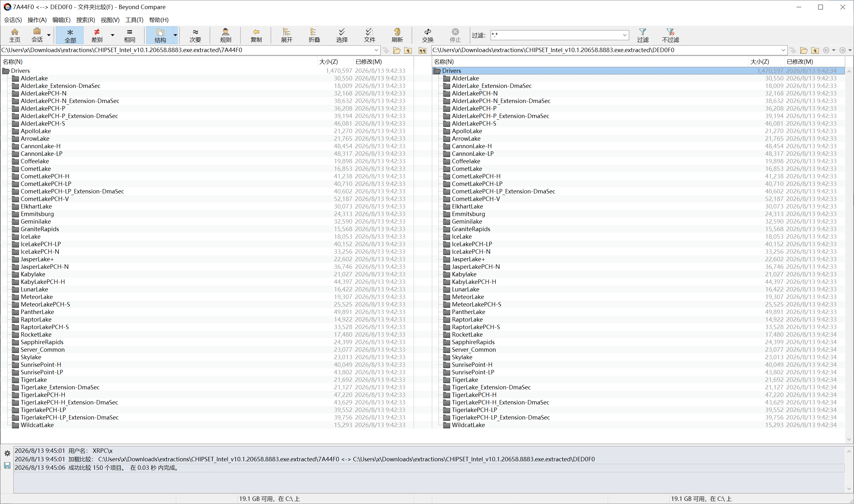Sort left pane by 名称(N) column
Screen dimensions: 854x504
[159, 62]
